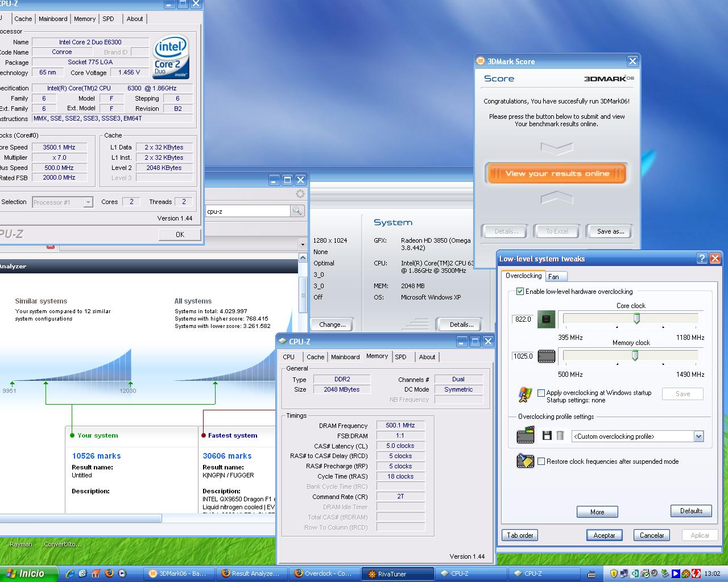Click the search magnifier icon beside cpu-z
This screenshot has width=728, height=582.
(x=297, y=211)
